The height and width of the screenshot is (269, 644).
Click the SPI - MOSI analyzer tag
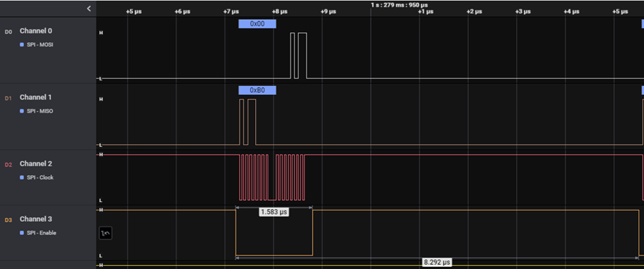tap(40, 44)
